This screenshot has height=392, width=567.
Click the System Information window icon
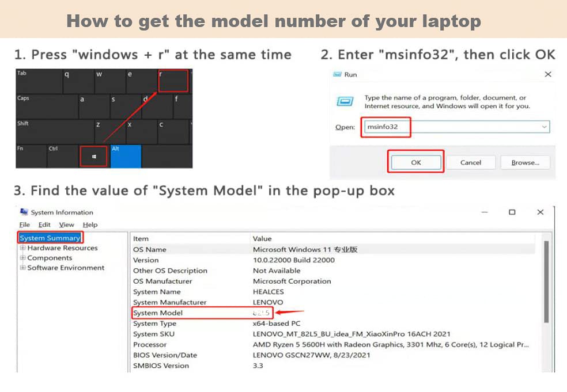pos(24,212)
